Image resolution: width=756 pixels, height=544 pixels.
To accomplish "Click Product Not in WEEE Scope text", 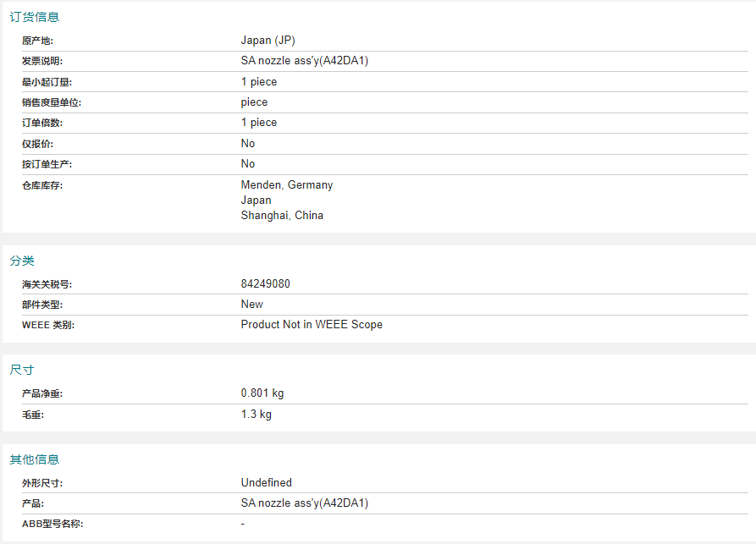I will (312, 325).
